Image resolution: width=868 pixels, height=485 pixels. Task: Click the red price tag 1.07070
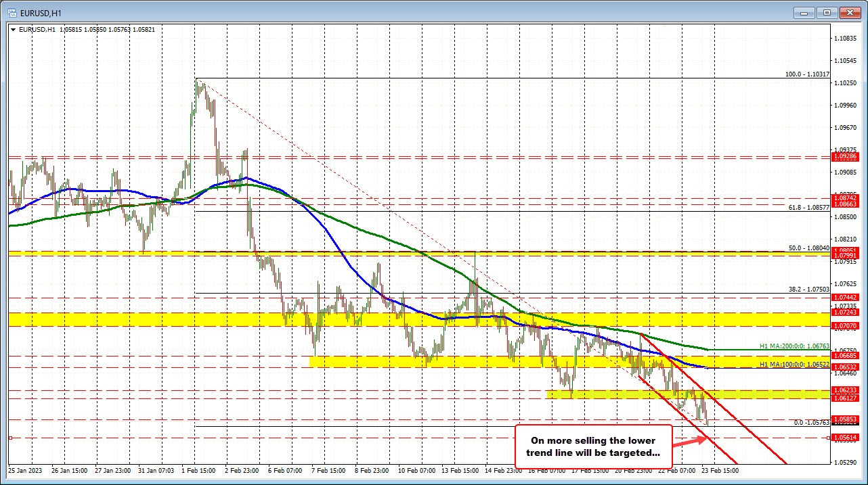(846, 326)
